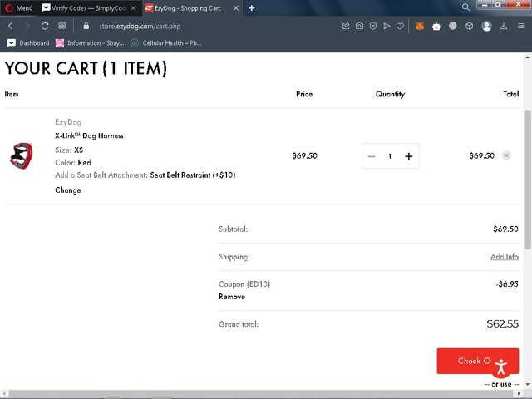
Task: Go forward to next page
Action: pos(27,26)
